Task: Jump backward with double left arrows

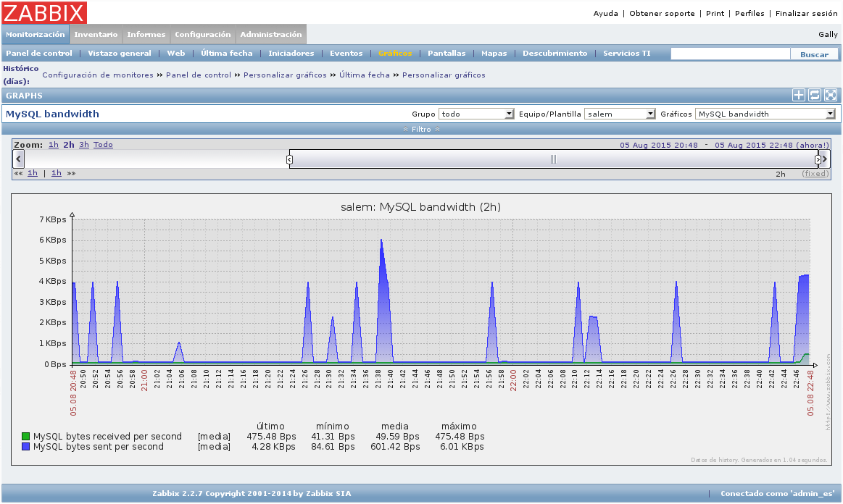Action: (18, 173)
